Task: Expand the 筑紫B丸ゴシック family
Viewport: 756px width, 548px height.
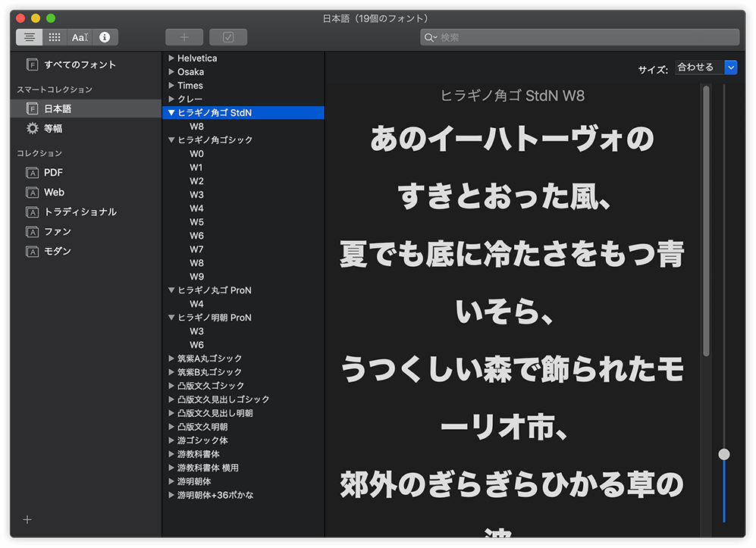Action: click(x=171, y=372)
